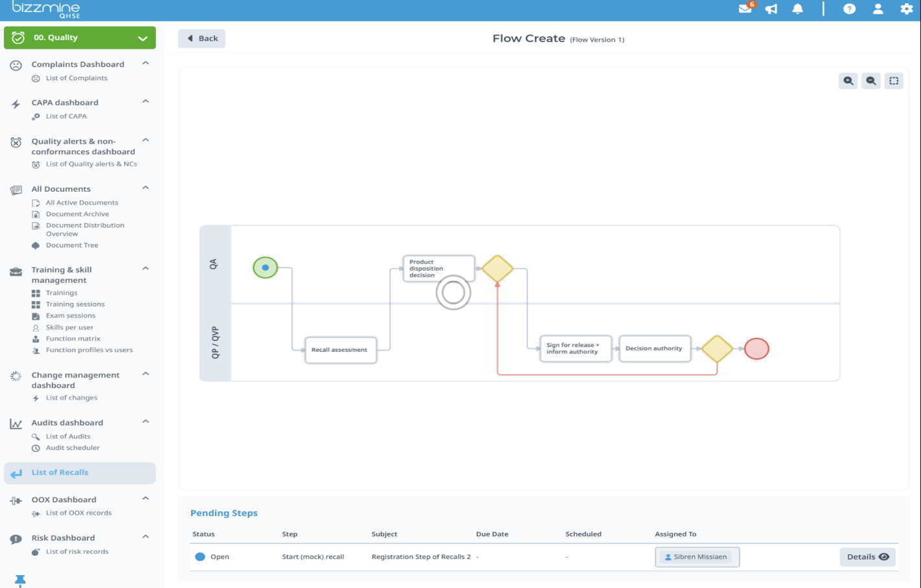Screen dimensions: 921x588
Task: Click the intermediate event circle under Product disposition
Action: (x=453, y=293)
